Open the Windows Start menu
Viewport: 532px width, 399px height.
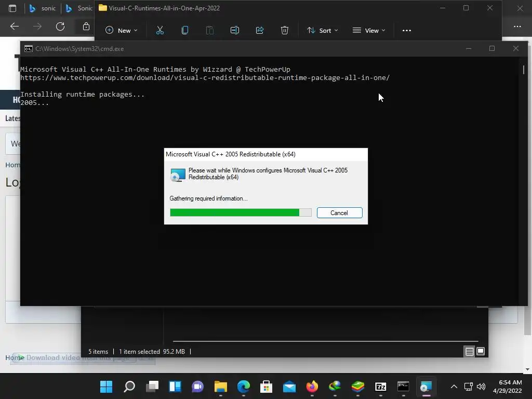coord(106,387)
